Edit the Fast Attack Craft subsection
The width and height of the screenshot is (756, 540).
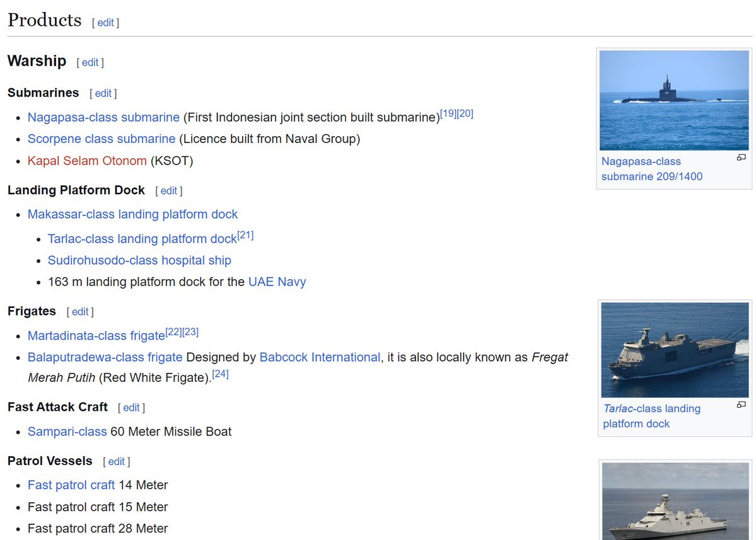(x=131, y=408)
